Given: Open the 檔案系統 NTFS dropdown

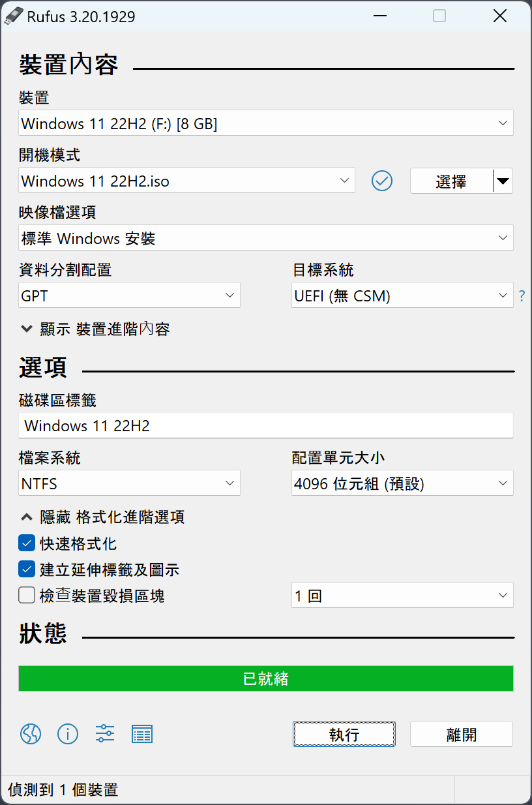Looking at the screenshot, I should pyautogui.click(x=130, y=483).
